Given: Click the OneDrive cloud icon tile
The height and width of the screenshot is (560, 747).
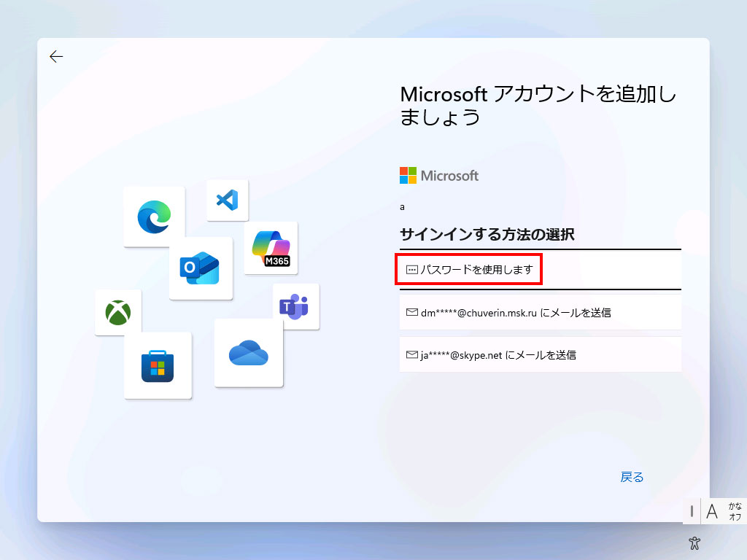Looking at the screenshot, I should pyautogui.click(x=249, y=353).
